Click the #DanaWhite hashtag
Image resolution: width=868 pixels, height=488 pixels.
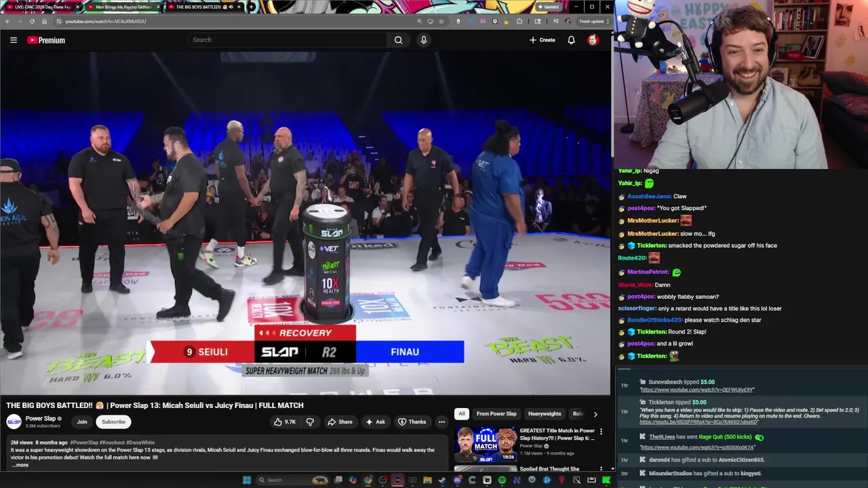click(x=140, y=443)
